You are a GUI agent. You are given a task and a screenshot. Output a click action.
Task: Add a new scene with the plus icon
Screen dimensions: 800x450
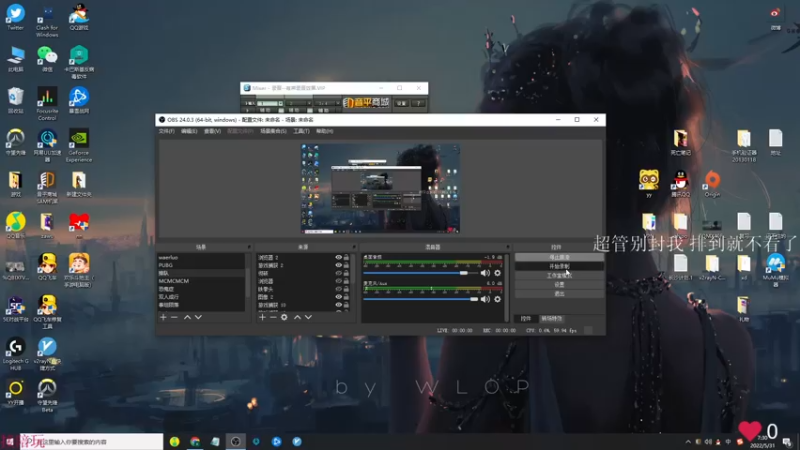(x=163, y=317)
